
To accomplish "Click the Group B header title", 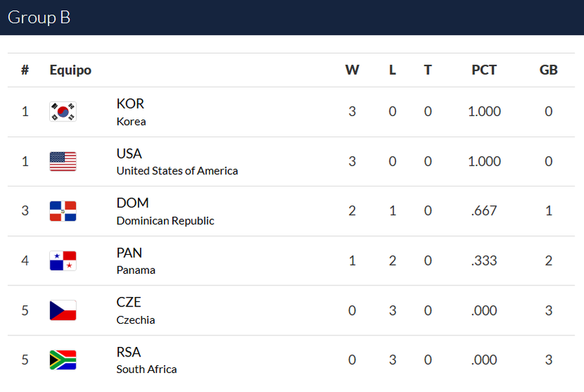I will (39, 18).
